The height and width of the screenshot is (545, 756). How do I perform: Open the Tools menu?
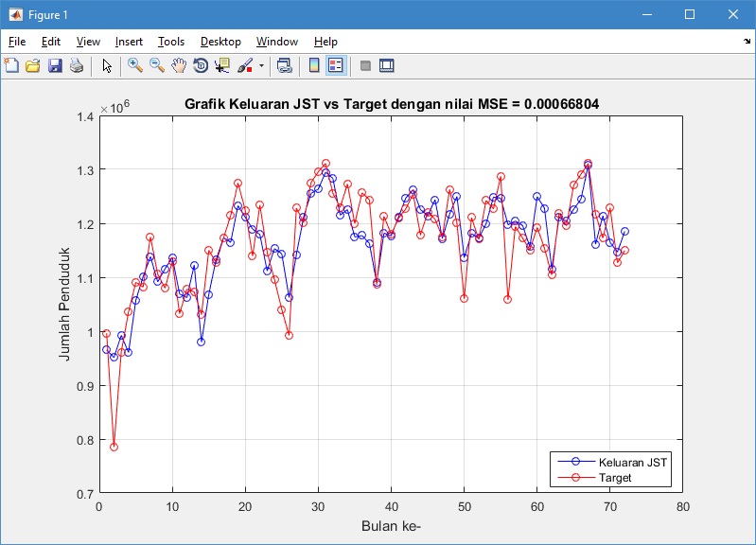pyautogui.click(x=171, y=42)
